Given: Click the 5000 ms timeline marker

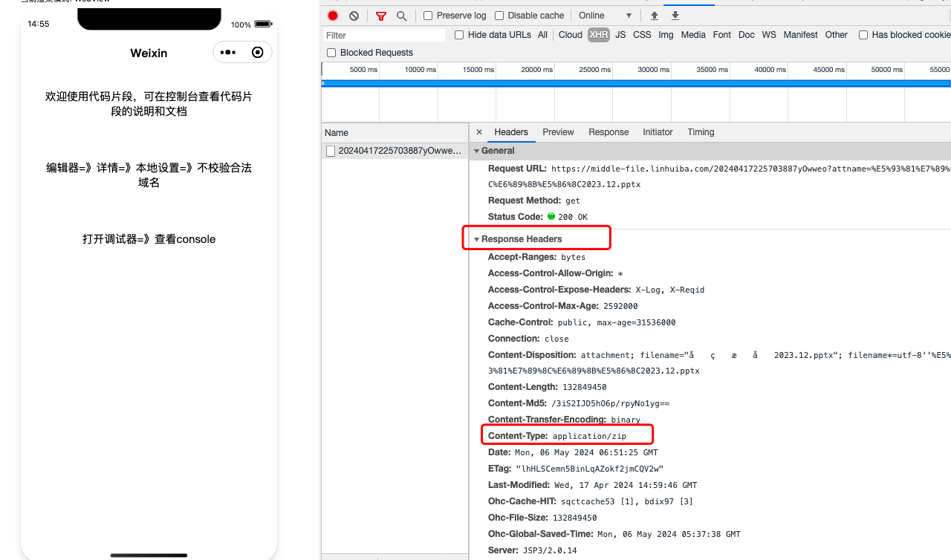Looking at the screenshot, I should [363, 70].
